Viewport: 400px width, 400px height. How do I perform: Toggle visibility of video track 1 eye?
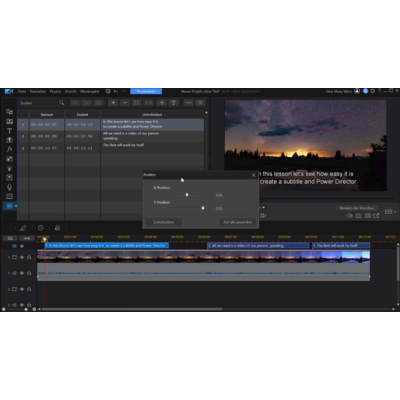click(22, 257)
